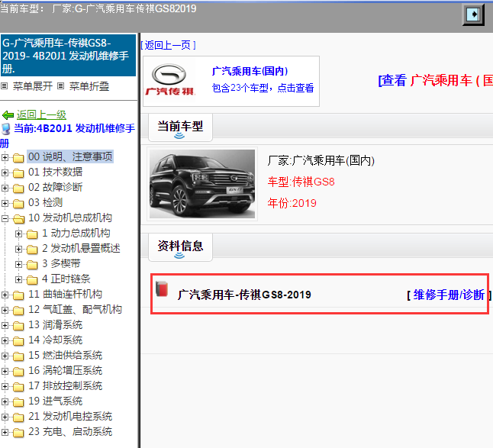
Task: Click the 年份:2019 text
Action: [x=292, y=204]
